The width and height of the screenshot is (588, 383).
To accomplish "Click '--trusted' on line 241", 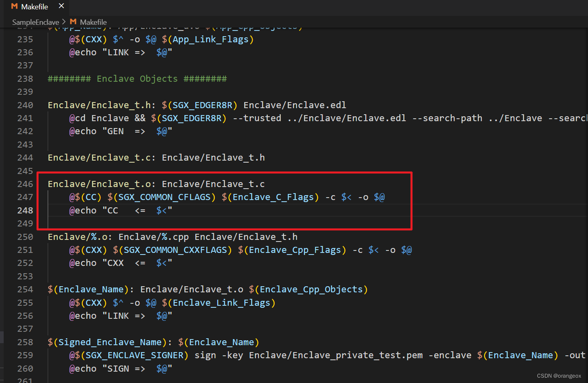I will click(x=257, y=118).
